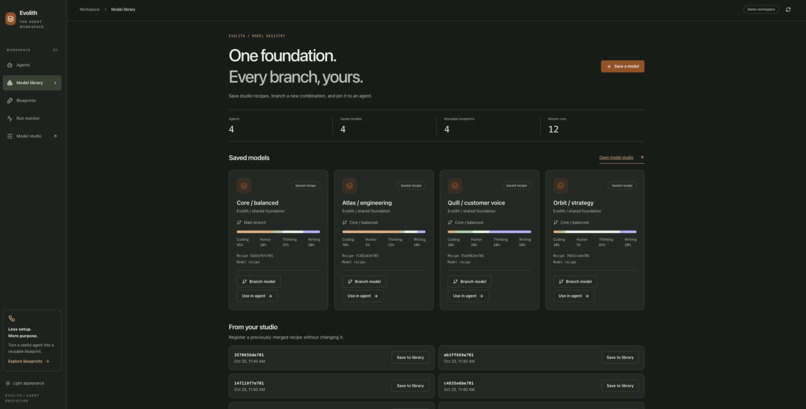This screenshot has width=806, height=409.
Task: Use Orbit / strategy in agent
Action: coord(574,296)
